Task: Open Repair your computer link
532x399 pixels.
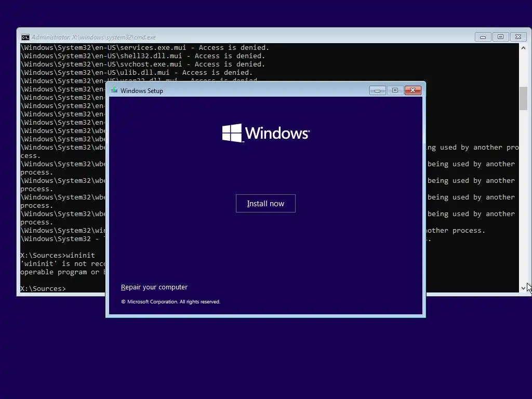Action: click(154, 287)
